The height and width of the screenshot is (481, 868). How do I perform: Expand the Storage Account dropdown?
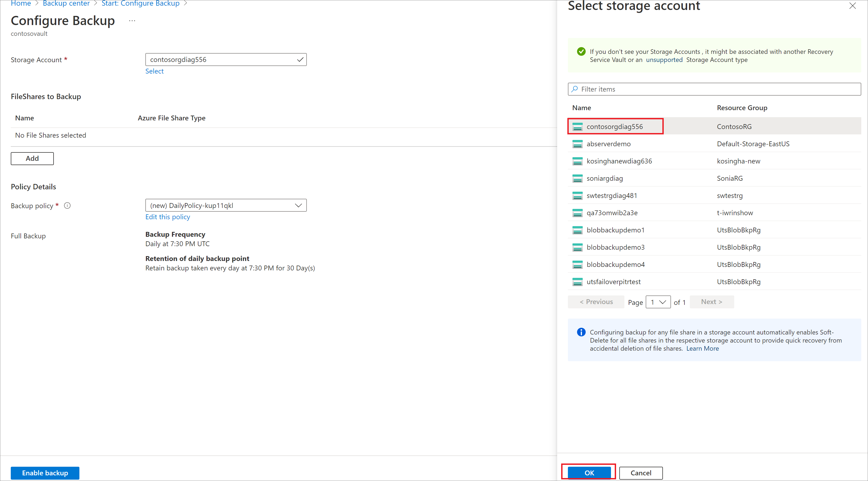[226, 60]
